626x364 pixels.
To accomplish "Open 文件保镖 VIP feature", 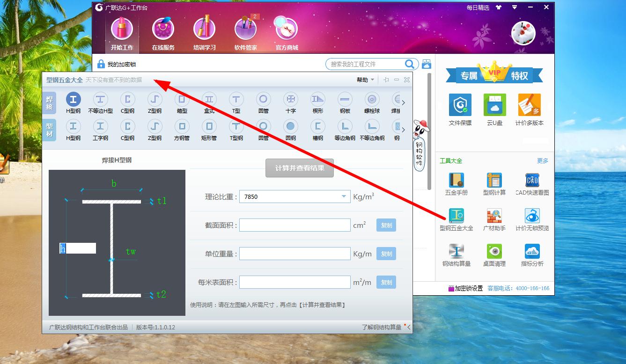I will click(x=460, y=109).
